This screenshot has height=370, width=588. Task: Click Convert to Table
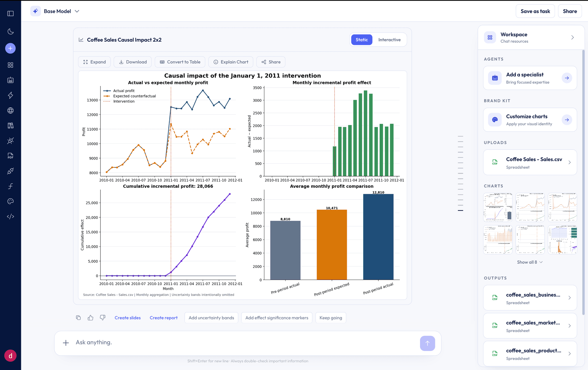(180, 62)
